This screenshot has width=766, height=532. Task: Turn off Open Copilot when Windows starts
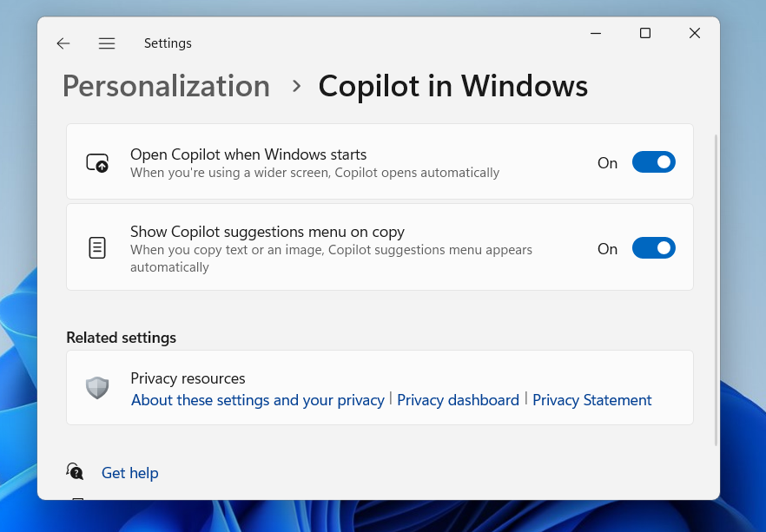(x=654, y=162)
